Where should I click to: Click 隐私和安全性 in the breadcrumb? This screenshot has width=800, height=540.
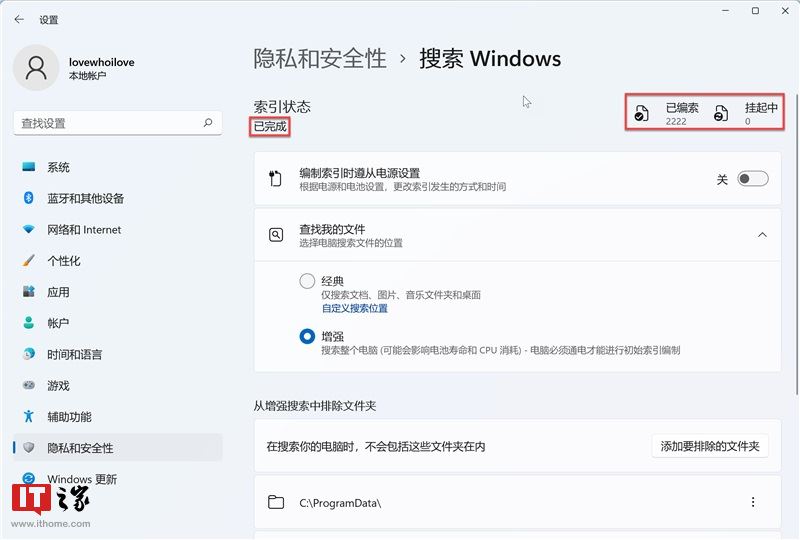click(x=320, y=58)
